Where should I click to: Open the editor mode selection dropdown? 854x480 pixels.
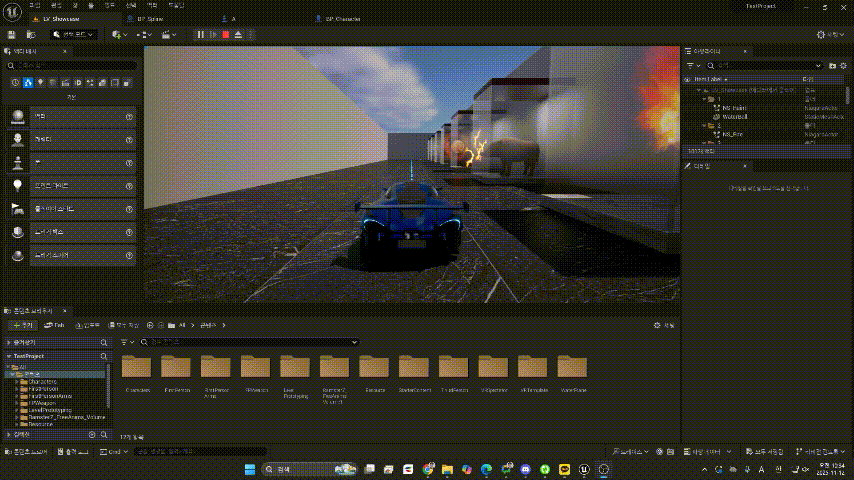(x=74, y=34)
